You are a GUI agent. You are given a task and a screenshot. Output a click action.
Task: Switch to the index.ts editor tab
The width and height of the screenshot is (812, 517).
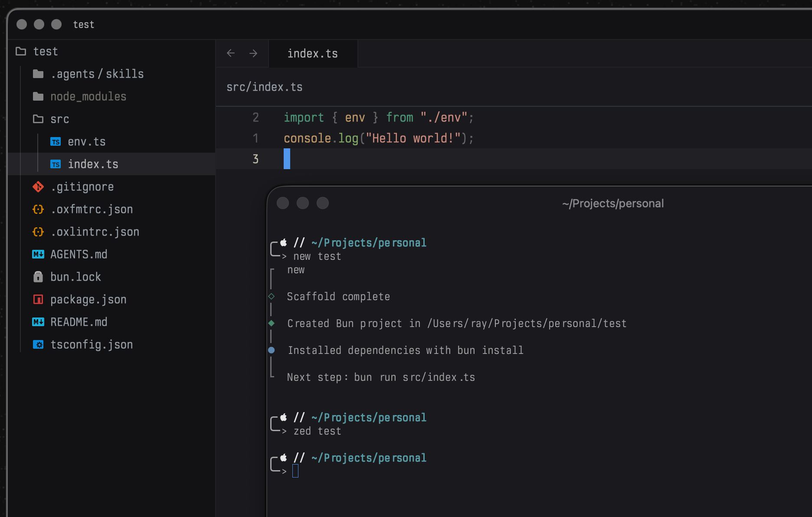point(312,54)
